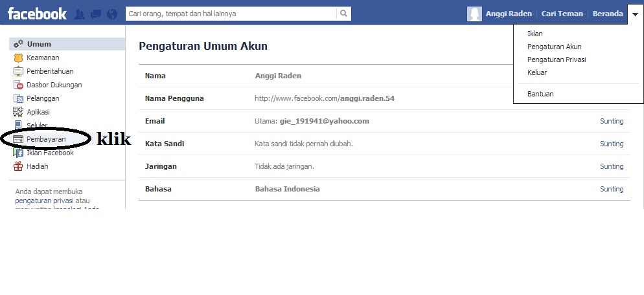Click text Tidak ada jaringan
Screen dimensions: 644x295
coord(284,166)
